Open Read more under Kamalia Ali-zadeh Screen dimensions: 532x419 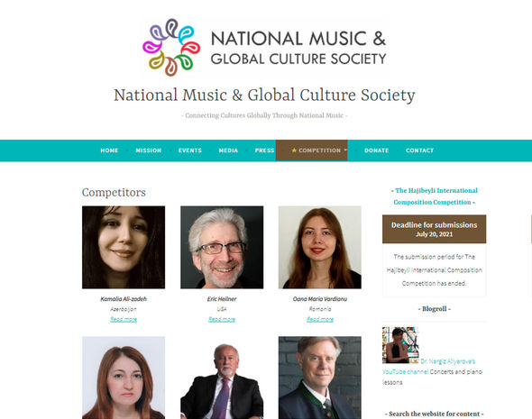[x=124, y=319]
